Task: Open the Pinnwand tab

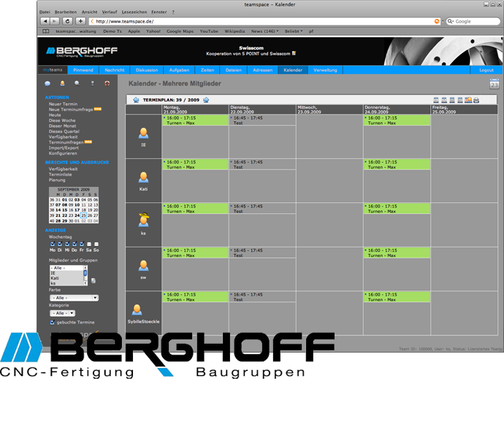Action: tap(83, 70)
